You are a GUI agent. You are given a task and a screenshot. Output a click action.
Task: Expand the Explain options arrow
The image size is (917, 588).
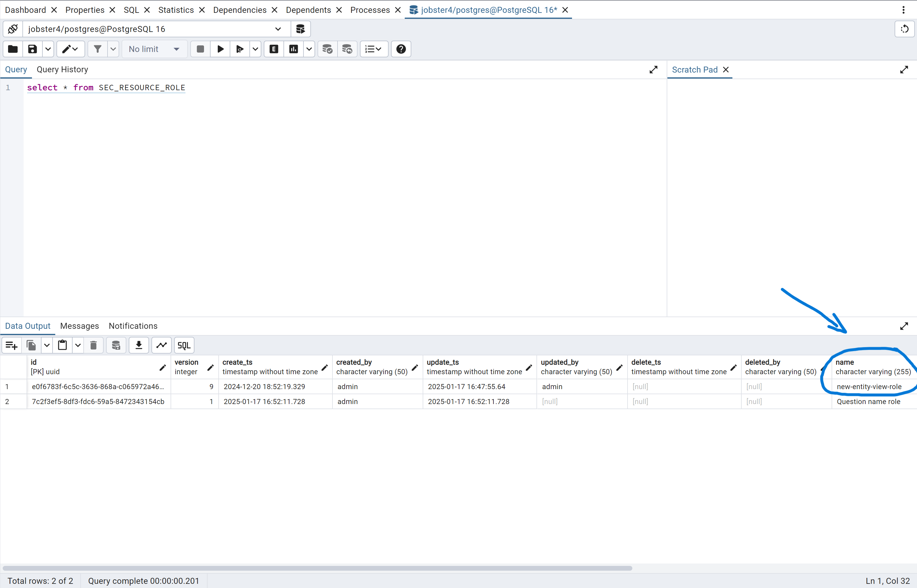click(x=309, y=49)
